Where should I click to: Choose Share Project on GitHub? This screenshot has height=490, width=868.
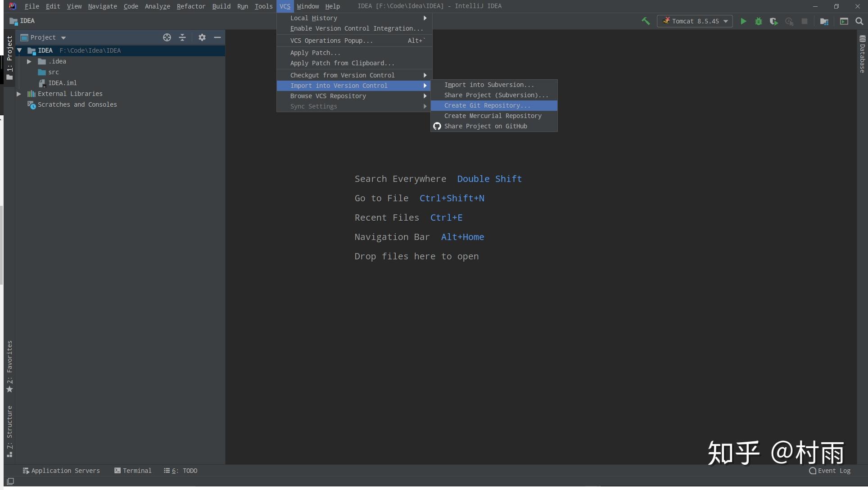[485, 126]
